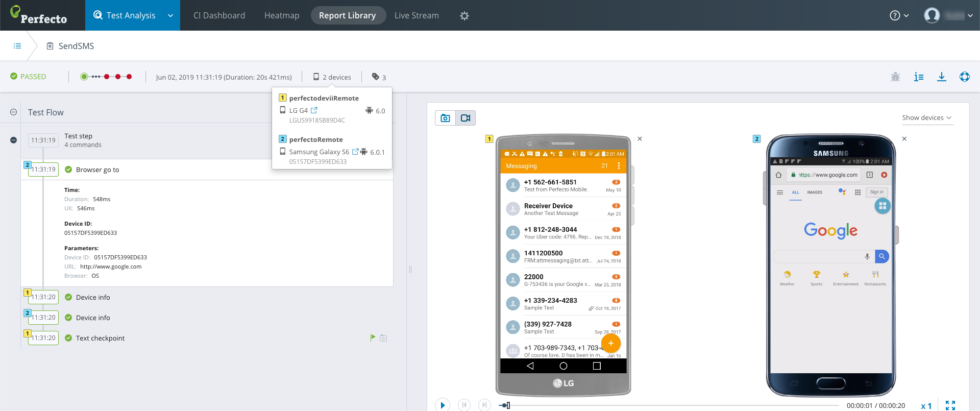The image size is (980, 411).
Task: Close the LG device view
Action: point(640,139)
